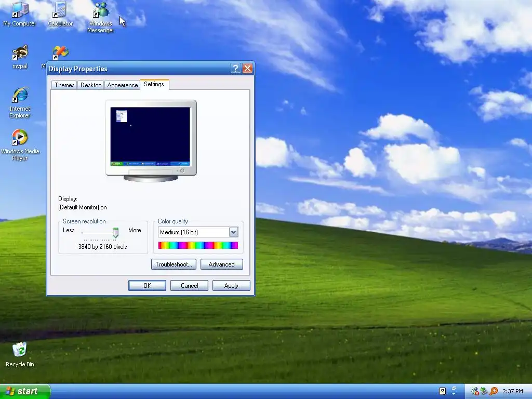Switch to the Themes tab
Screen dimensions: 532x399
pos(64,85)
